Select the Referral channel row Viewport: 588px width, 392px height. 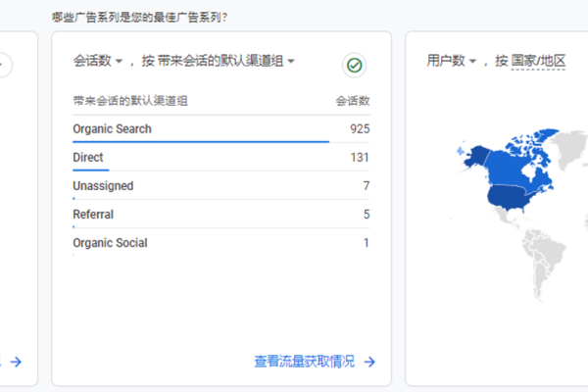tap(221, 215)
